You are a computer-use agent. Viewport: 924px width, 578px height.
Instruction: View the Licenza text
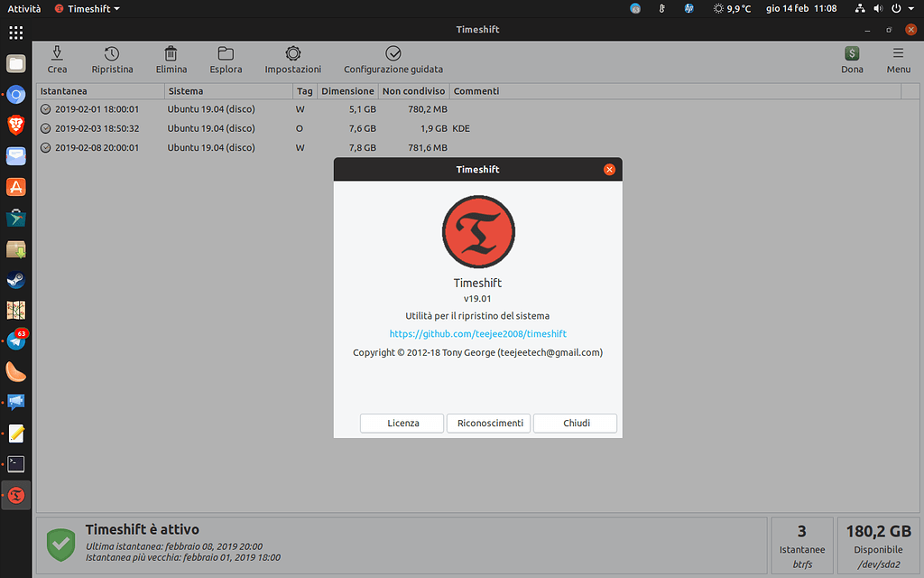(x=401, y=423)
